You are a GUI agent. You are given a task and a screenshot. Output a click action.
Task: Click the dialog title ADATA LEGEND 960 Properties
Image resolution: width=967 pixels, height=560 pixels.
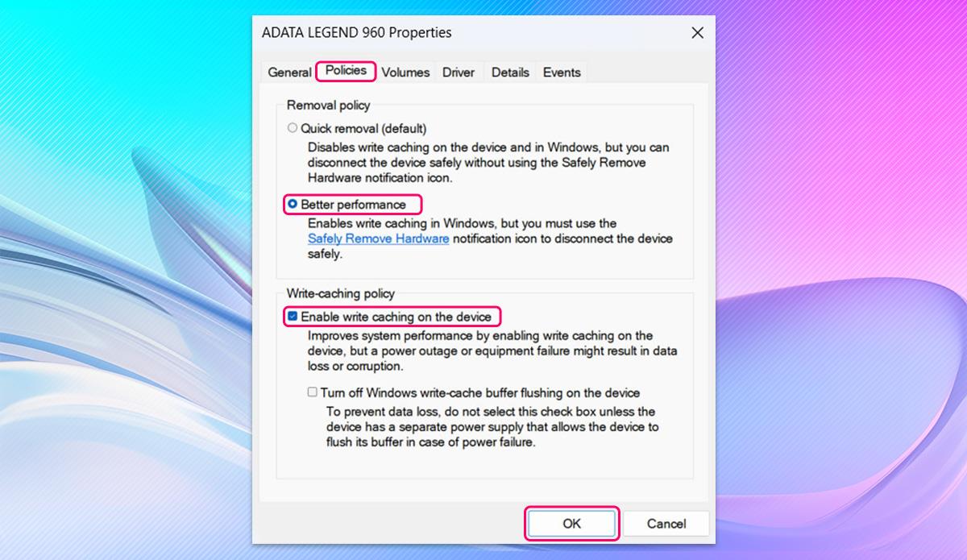tap(357, 33)
